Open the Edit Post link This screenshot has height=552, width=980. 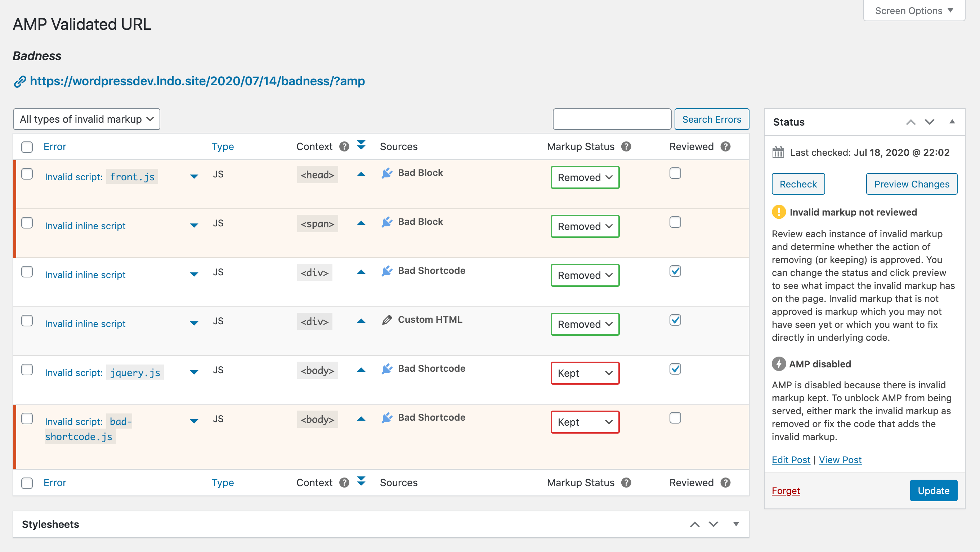tap(791, 460)
